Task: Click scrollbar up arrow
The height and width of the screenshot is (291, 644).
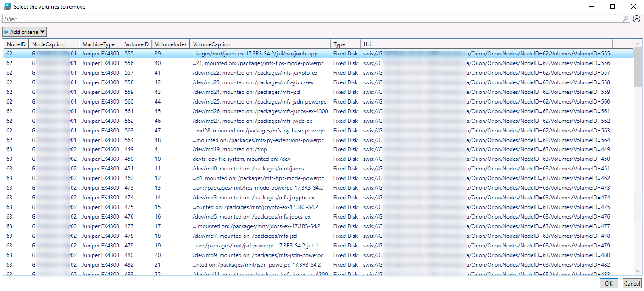Action: (638, 44)
